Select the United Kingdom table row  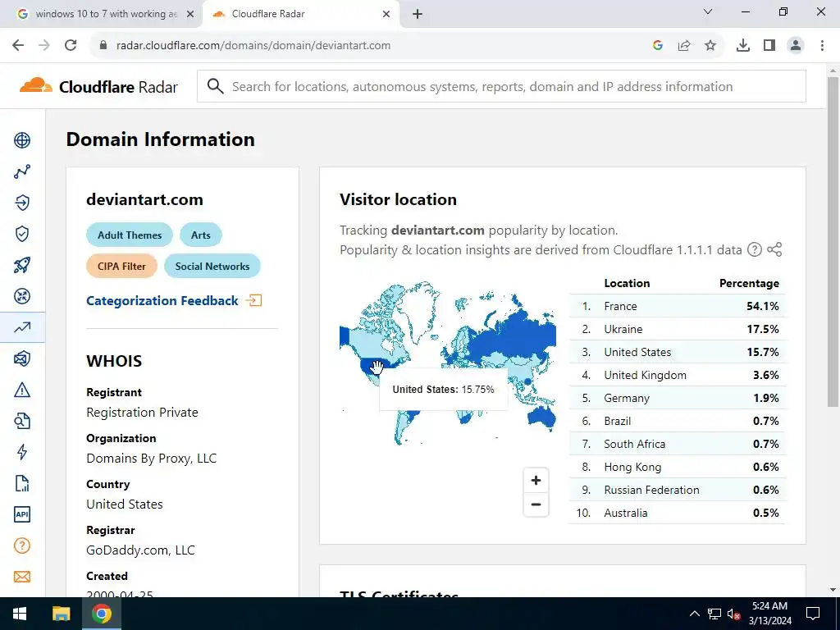coord(678,375)
